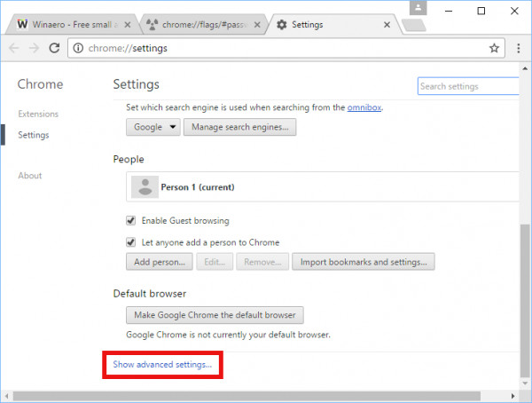Click the Edit person button
This screenshot has width=532, height=403.
215,262
